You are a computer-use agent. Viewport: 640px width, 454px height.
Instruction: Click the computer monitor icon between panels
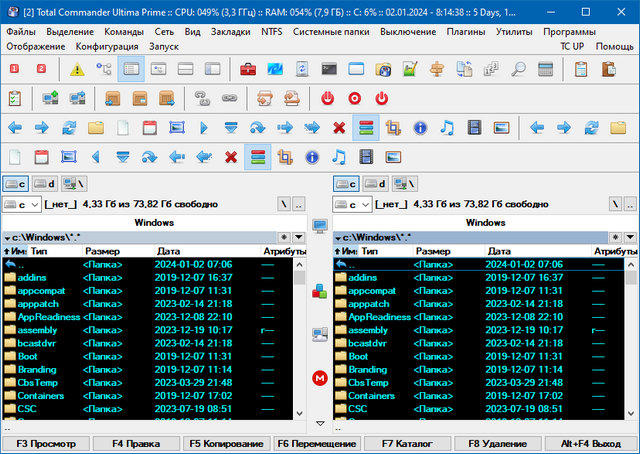(320, 226)
